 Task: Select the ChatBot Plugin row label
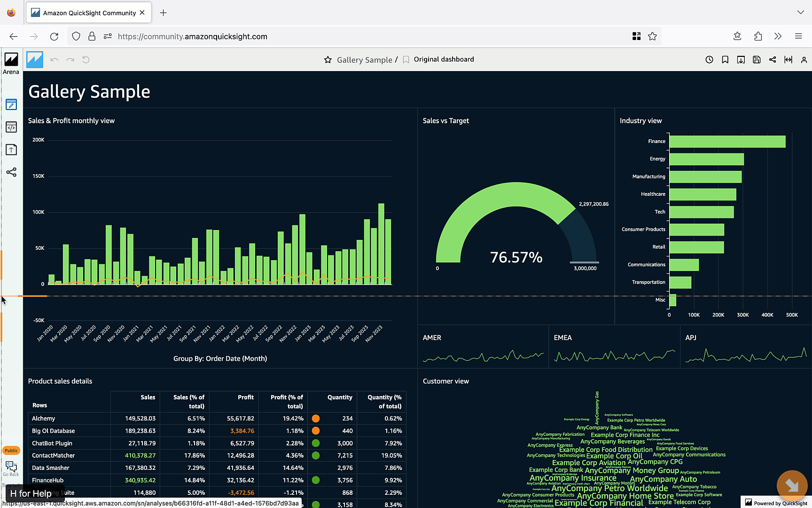(x=52, y=443)
